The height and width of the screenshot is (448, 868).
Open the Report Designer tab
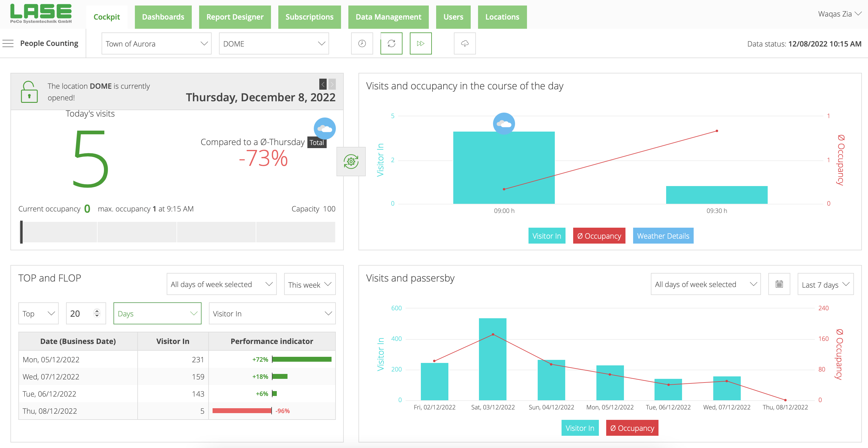[235, 17]
